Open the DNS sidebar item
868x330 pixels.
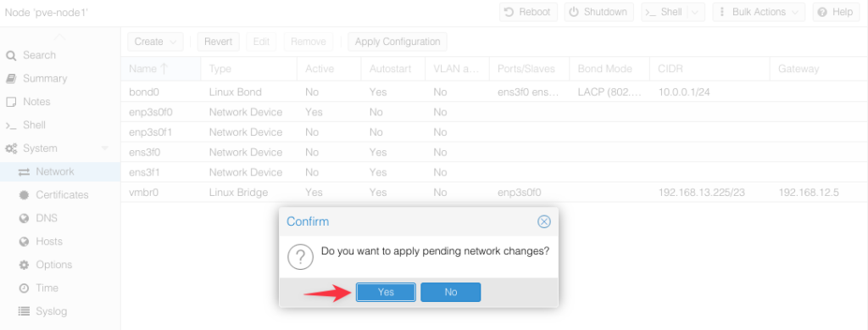(x=60, y=218)
